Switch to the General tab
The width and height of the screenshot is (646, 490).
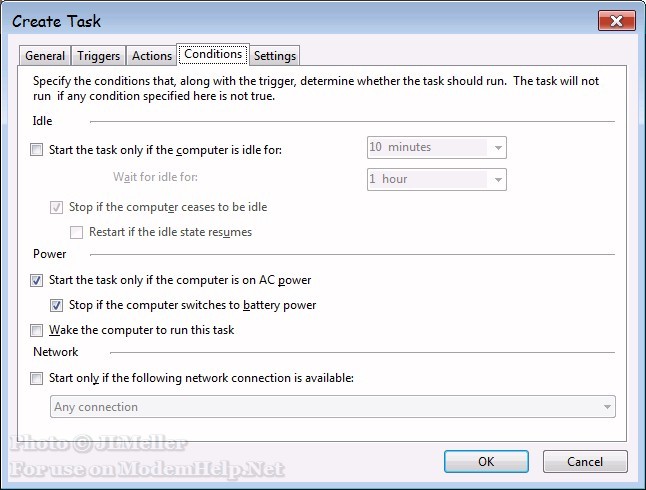click(x=45, y=56)
